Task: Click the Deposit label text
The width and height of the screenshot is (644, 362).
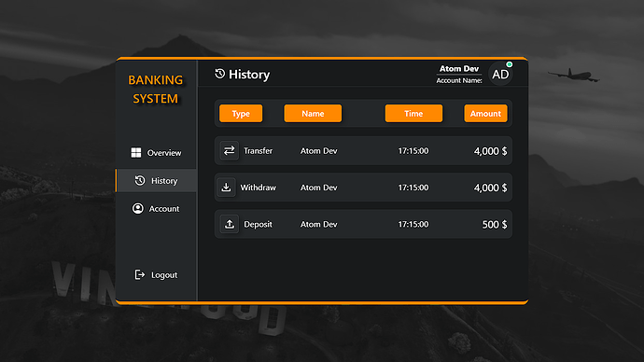Action: pos(258,224)
